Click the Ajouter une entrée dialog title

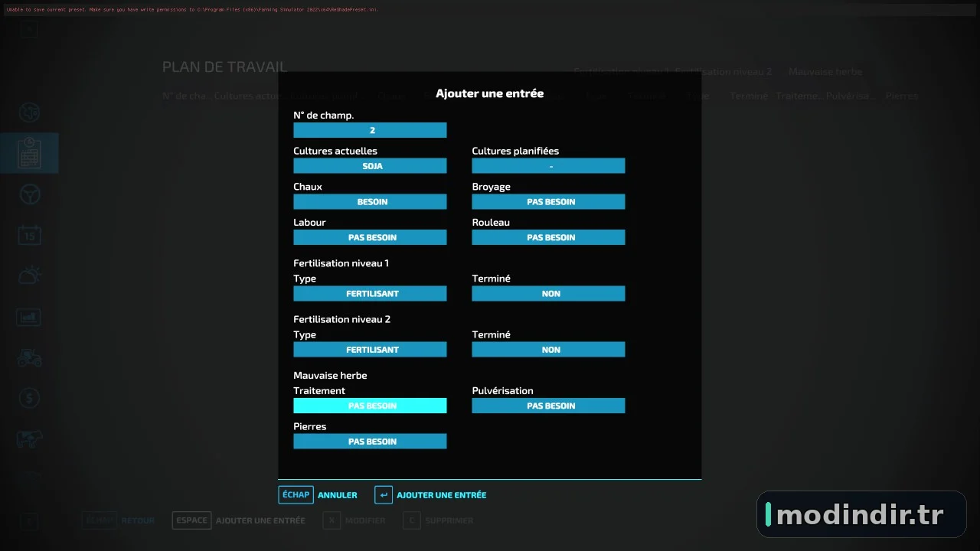(490, 93)
